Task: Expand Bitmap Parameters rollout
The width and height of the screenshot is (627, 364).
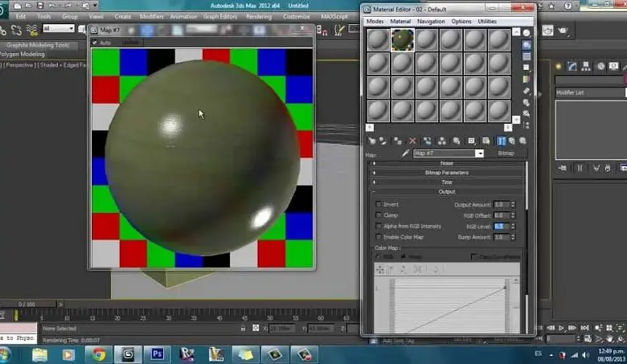Action: [x=447, y=173]
